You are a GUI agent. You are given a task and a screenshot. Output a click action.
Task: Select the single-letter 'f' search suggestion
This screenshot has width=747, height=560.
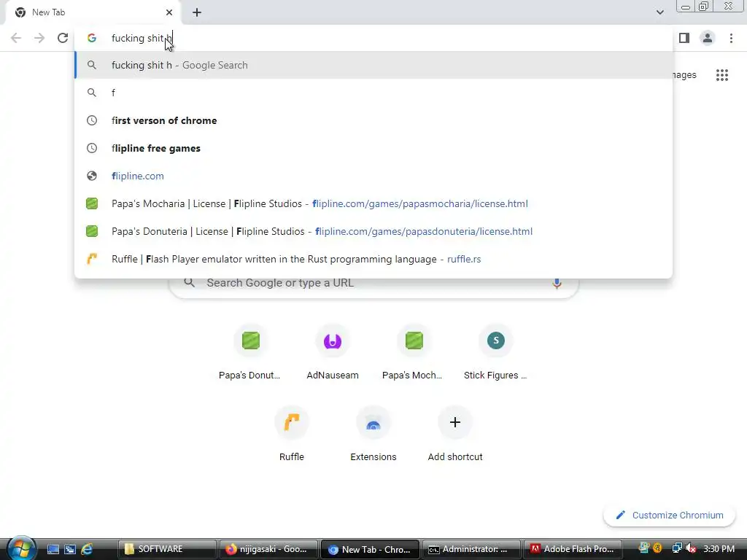click(373, 93)
